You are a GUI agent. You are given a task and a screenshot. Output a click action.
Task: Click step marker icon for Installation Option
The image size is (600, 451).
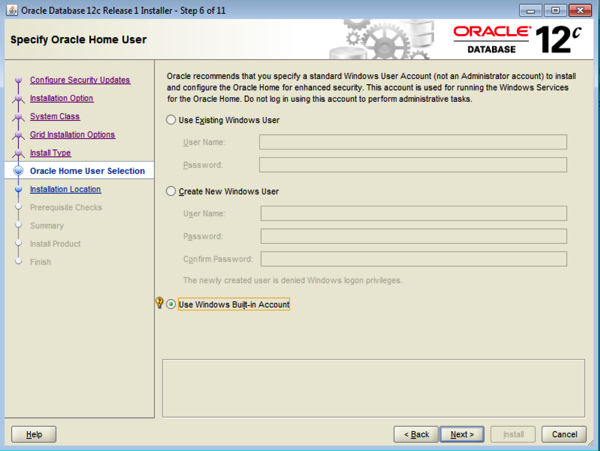tap(18, 98)
